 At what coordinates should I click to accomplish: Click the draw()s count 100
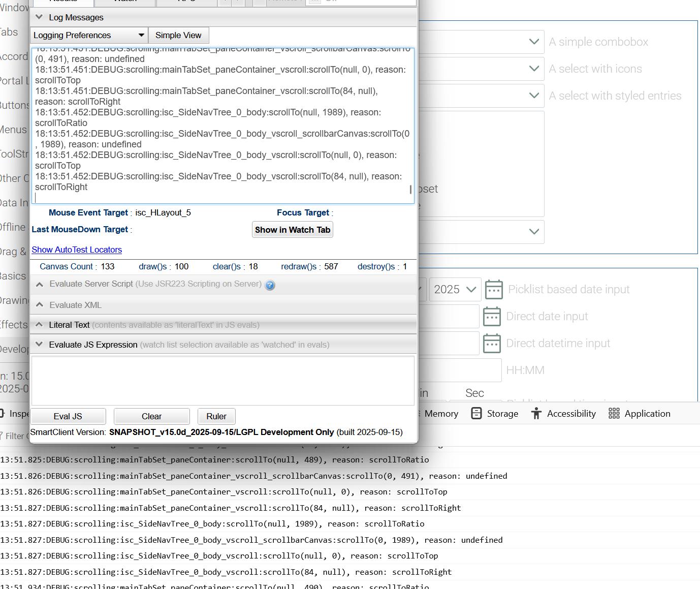(x=182, y=266)
